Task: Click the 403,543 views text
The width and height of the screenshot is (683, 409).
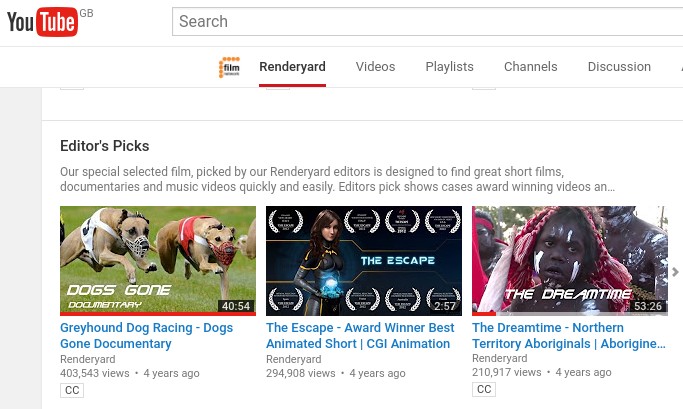Action: point(95,373)
